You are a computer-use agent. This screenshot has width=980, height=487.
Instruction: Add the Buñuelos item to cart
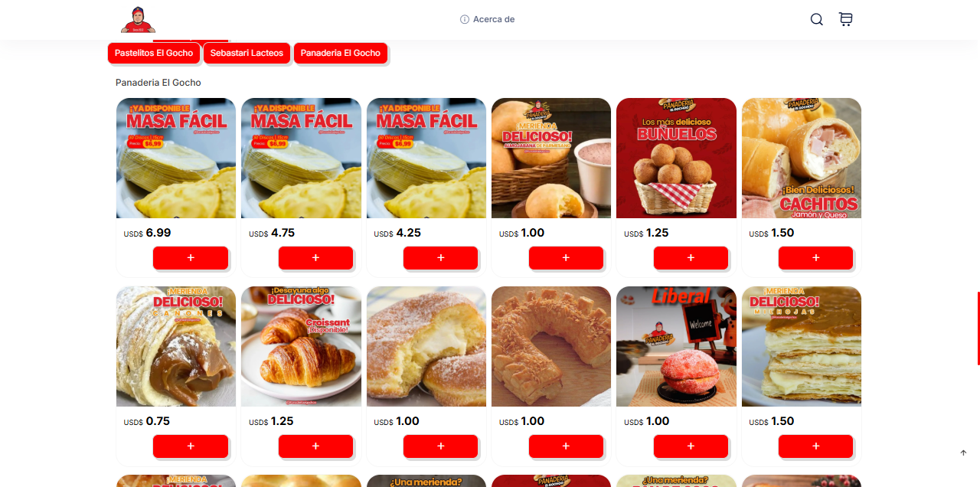(x=691, y=258)
